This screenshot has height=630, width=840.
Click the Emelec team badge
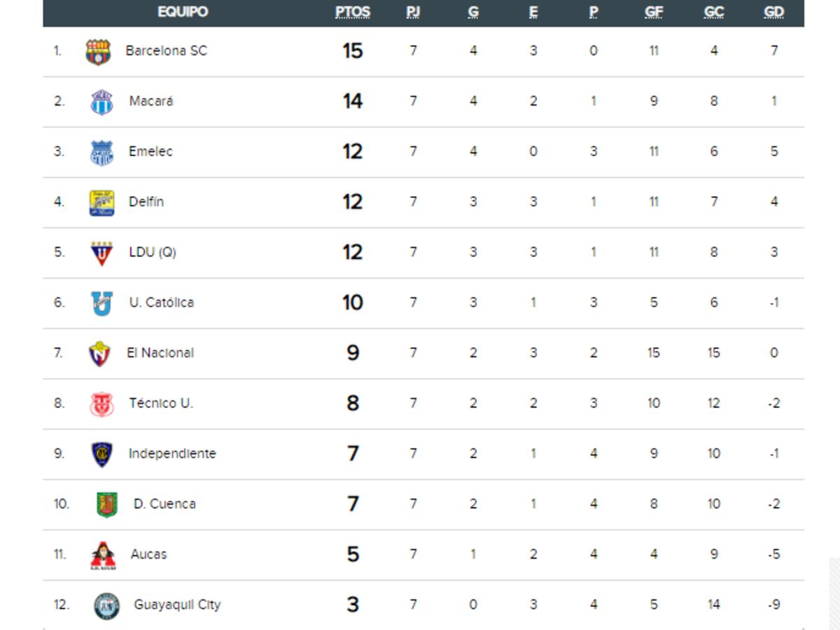pyautogui.click(x=101, y=153)
